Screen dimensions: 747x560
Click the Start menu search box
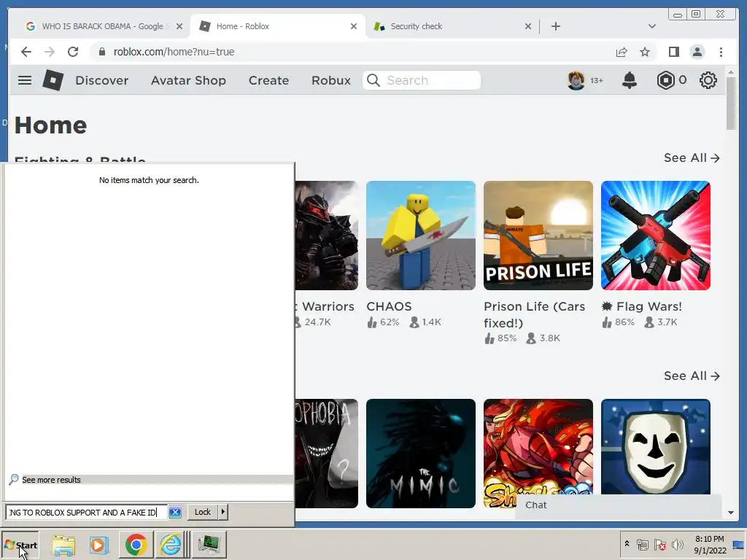[x=86, y=513]
